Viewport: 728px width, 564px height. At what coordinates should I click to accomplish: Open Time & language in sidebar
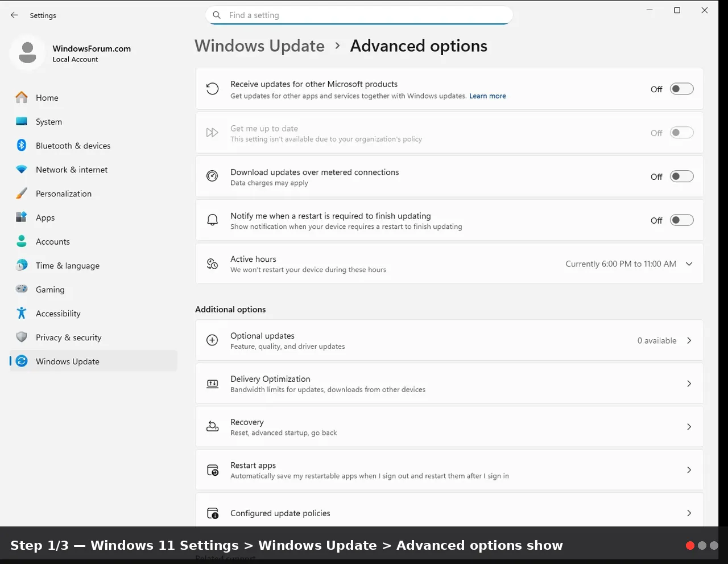point(93,265)
